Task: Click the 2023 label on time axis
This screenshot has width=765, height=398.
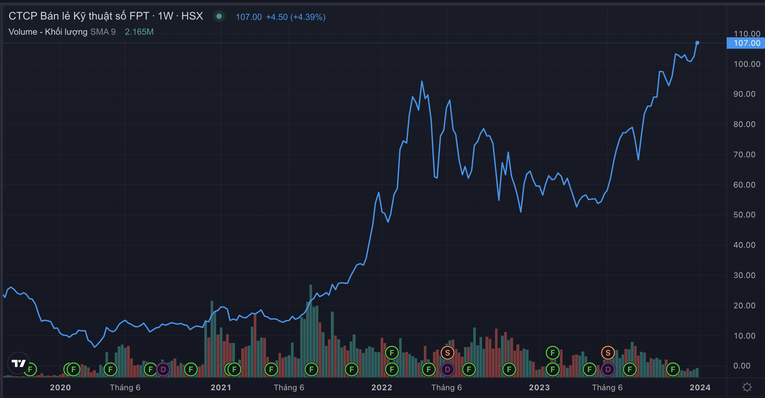Action: coord(539,387)
